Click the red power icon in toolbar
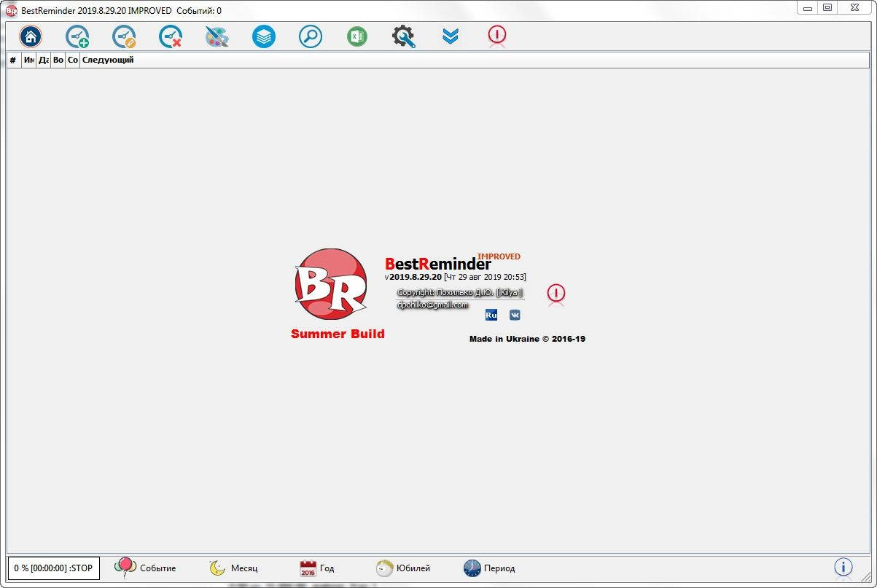877x588 pixels. coord(497,36)
